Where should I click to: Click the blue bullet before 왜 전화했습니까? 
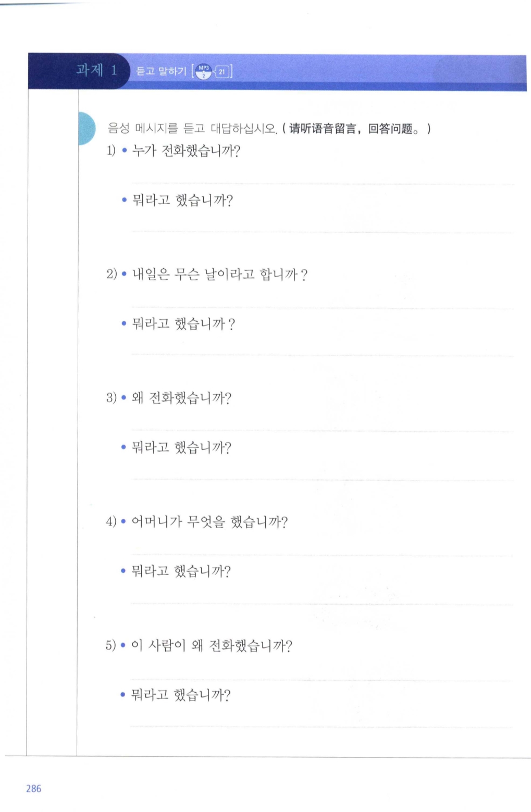tap(124, 398)
